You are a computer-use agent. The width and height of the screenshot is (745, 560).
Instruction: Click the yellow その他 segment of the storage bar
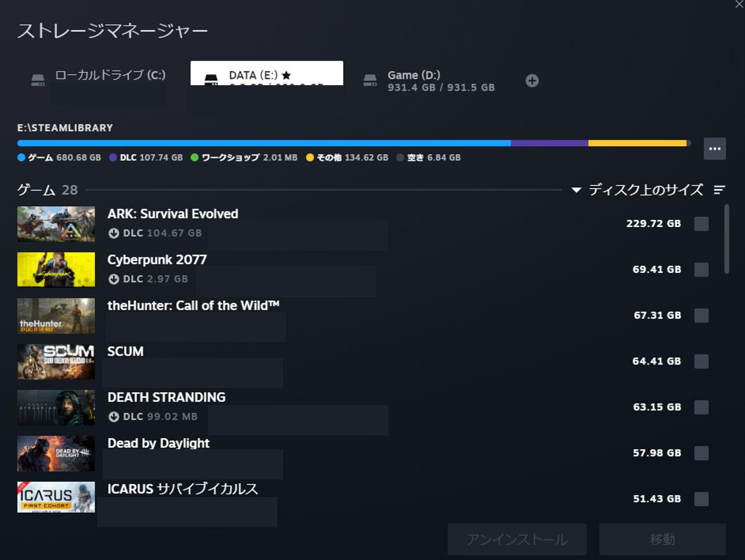(637, 143)
